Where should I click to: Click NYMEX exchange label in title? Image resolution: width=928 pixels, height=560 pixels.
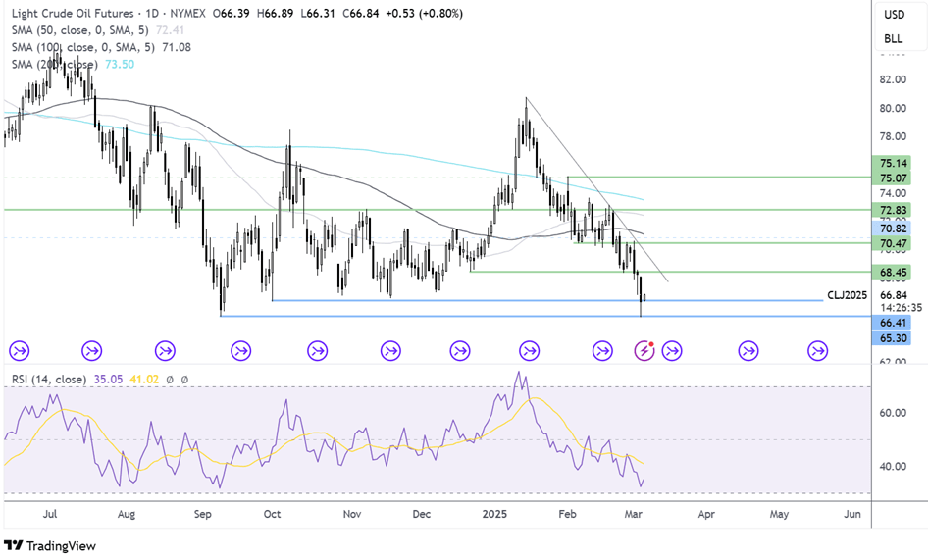coord(187,13)
